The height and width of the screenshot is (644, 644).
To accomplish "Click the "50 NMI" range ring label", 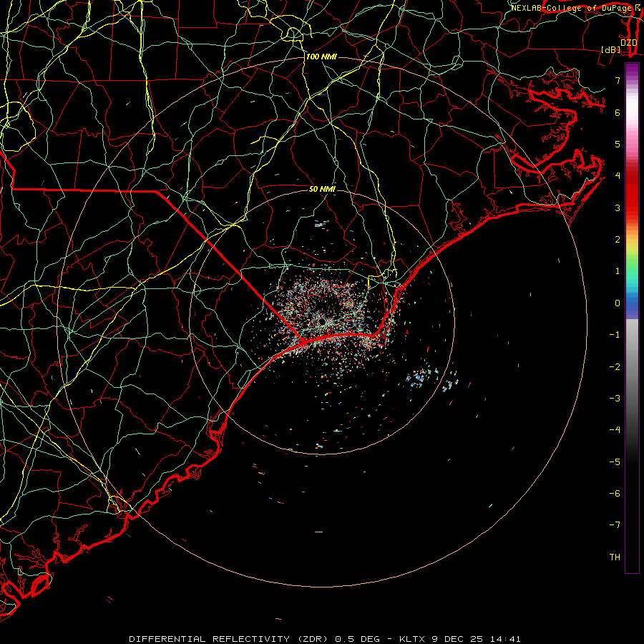I will [x=322, y=189].
